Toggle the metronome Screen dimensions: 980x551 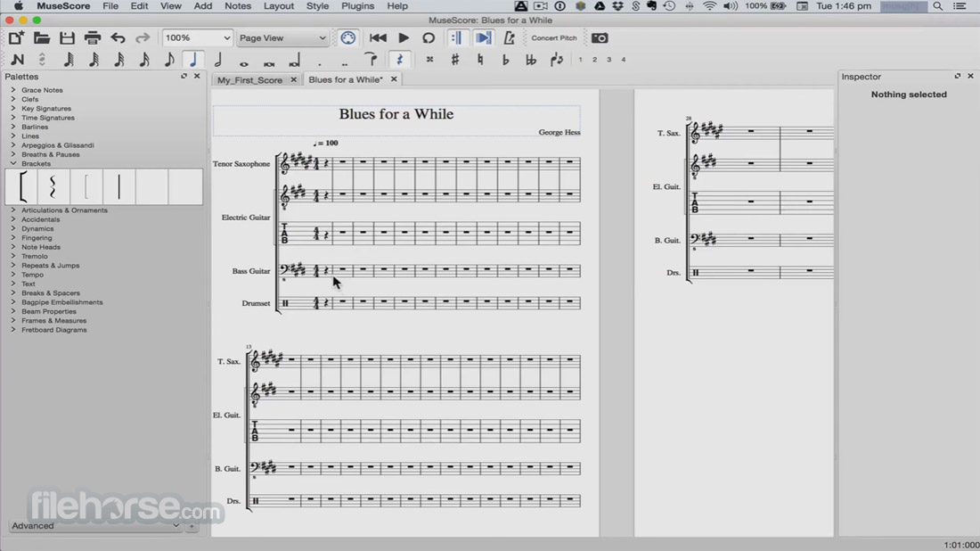point(509,38)
